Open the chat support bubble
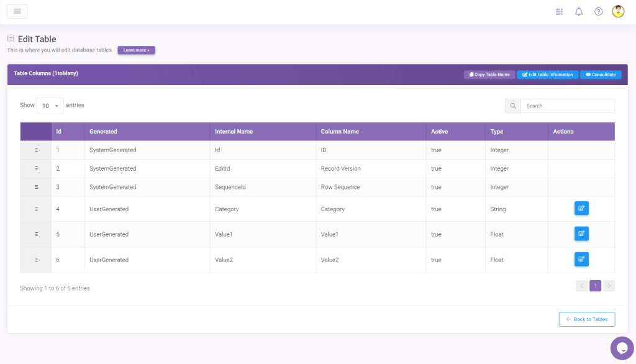This screenshot has height=364, width=636. pyautogui.click(x=622, y=348)
